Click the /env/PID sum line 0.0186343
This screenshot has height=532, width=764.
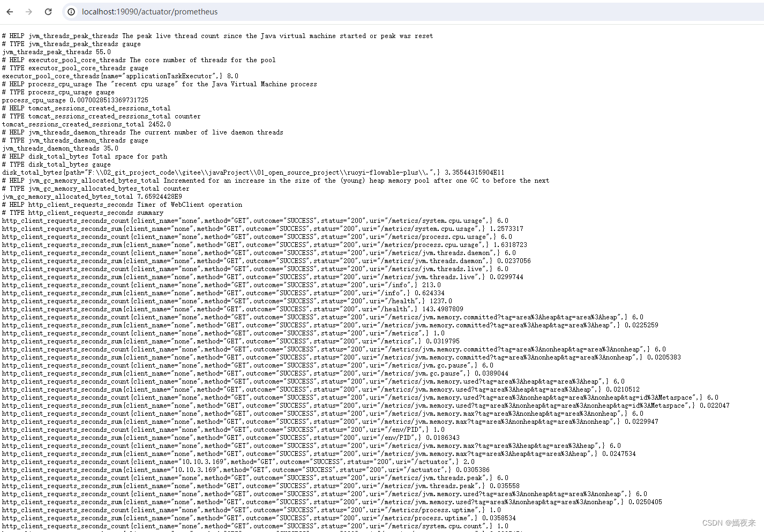231,438
